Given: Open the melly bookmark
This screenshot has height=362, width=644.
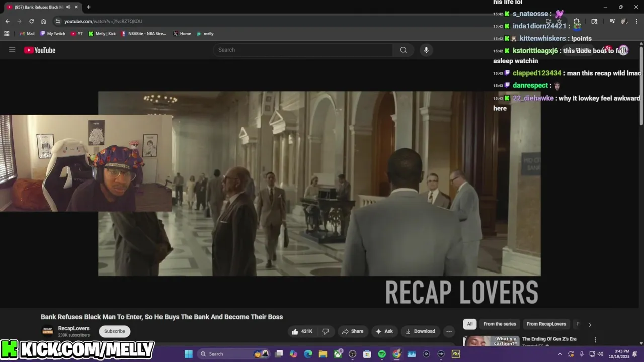Looking at the screenshot, I should [205, 34].
